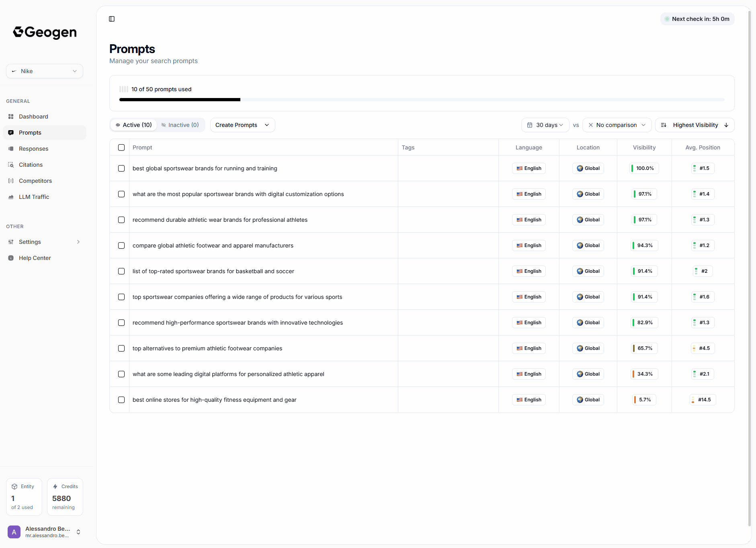Tick checkbox for 'best online stores' prompt
This screenshot has width=756, height=548.
click(121, 400)
